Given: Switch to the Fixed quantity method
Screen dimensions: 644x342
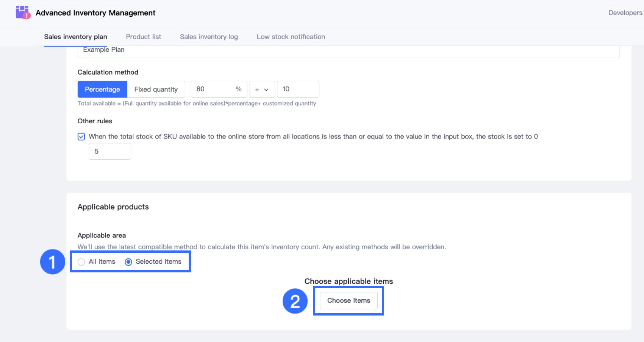Looking at the screenshot, I should (156, 89).
